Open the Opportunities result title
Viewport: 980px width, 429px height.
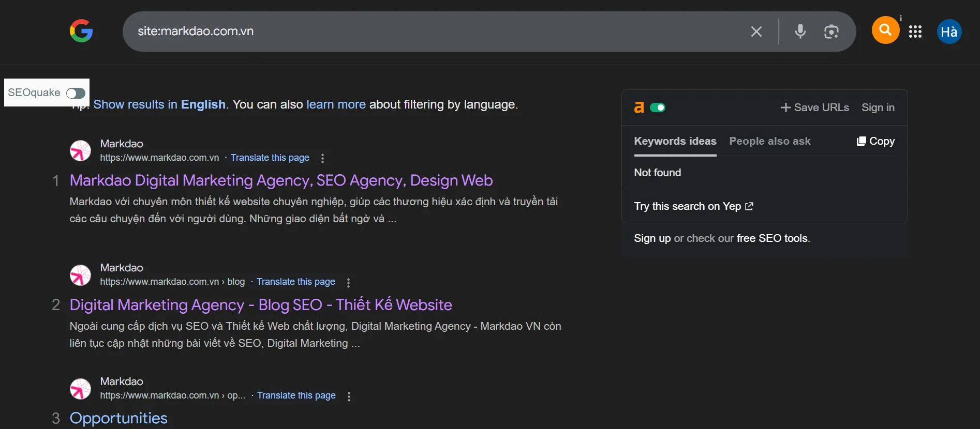pyautogui.click(x=118, y=418)
